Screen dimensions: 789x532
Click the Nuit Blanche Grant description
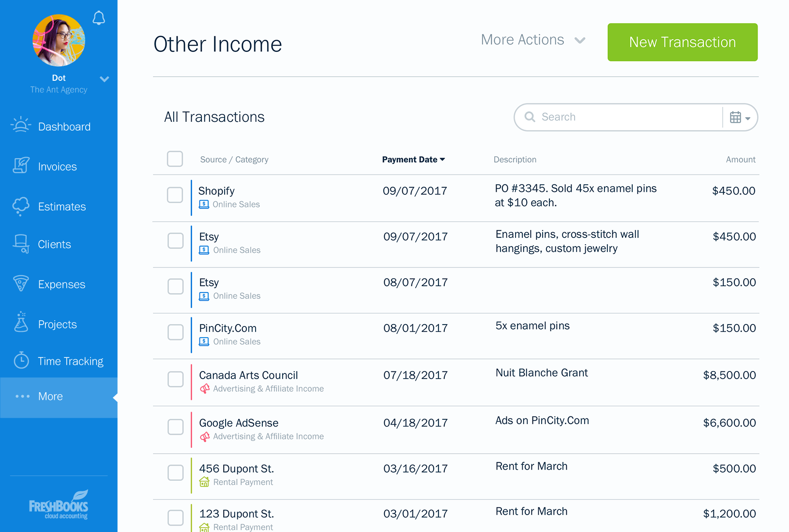point(542,373)
